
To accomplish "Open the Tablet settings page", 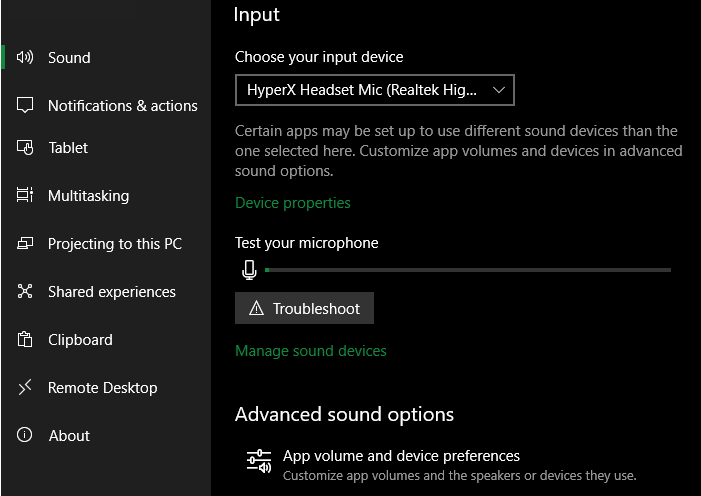I will point(68,148).
